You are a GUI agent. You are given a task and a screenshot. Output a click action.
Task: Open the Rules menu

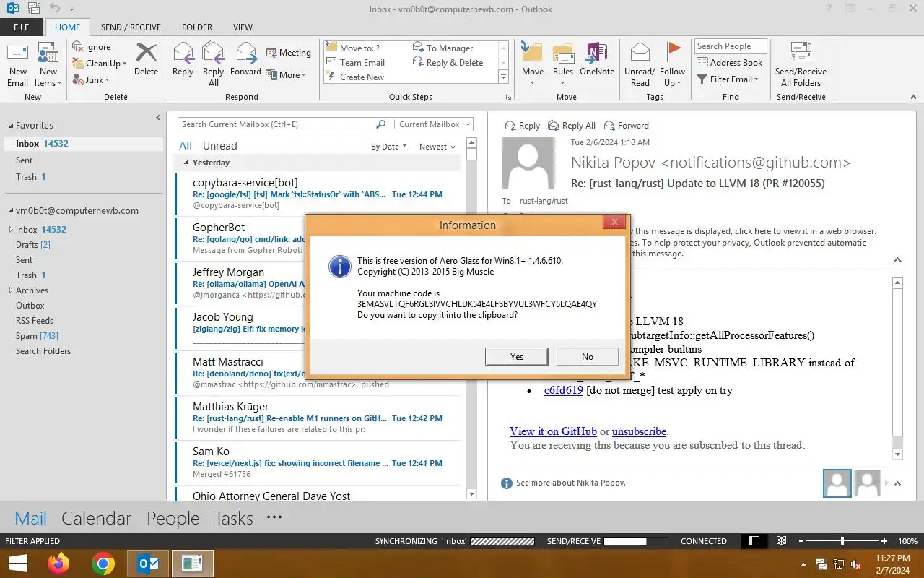563,64
